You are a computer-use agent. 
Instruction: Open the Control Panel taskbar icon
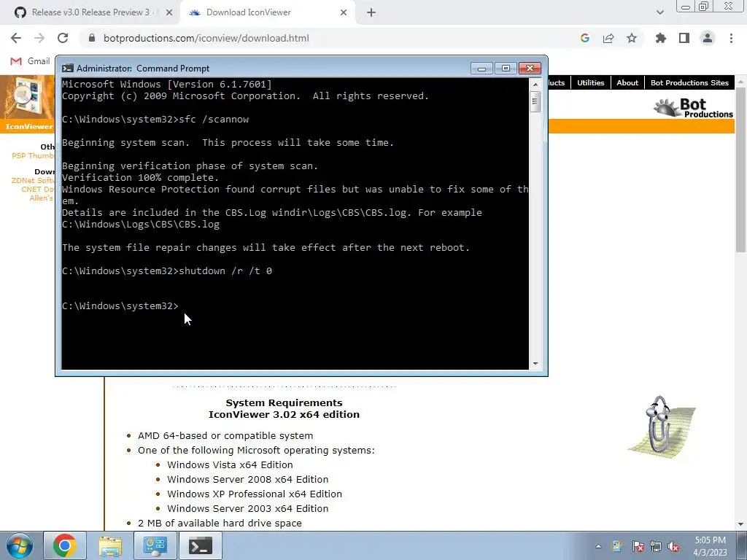[155, 545]
